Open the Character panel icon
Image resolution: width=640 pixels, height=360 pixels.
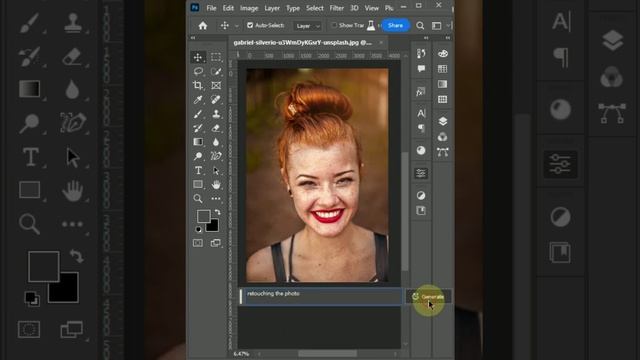click(421, 113)
